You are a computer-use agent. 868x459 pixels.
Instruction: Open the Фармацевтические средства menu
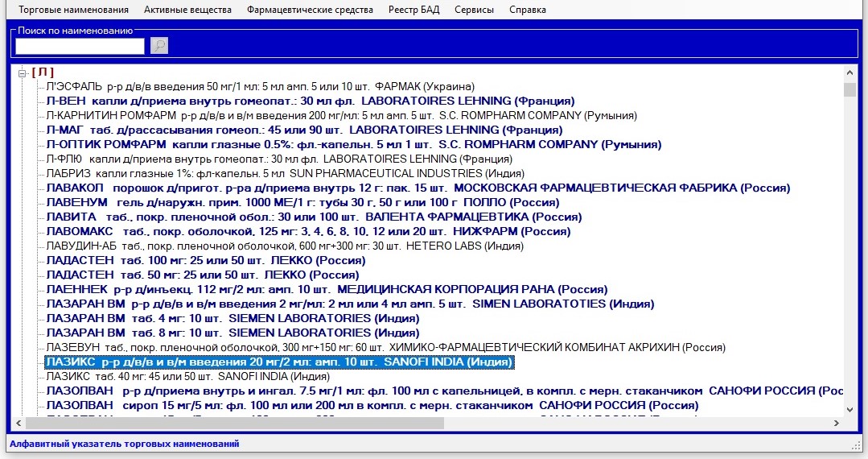[x=310, y=10]
